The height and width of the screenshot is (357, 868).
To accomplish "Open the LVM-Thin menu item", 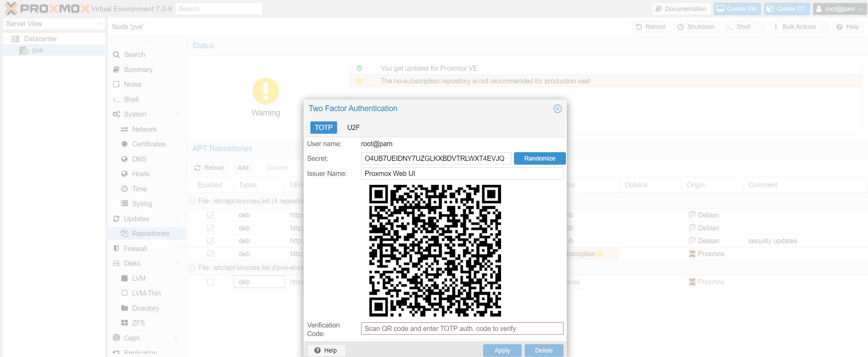I will click(147, 293).
